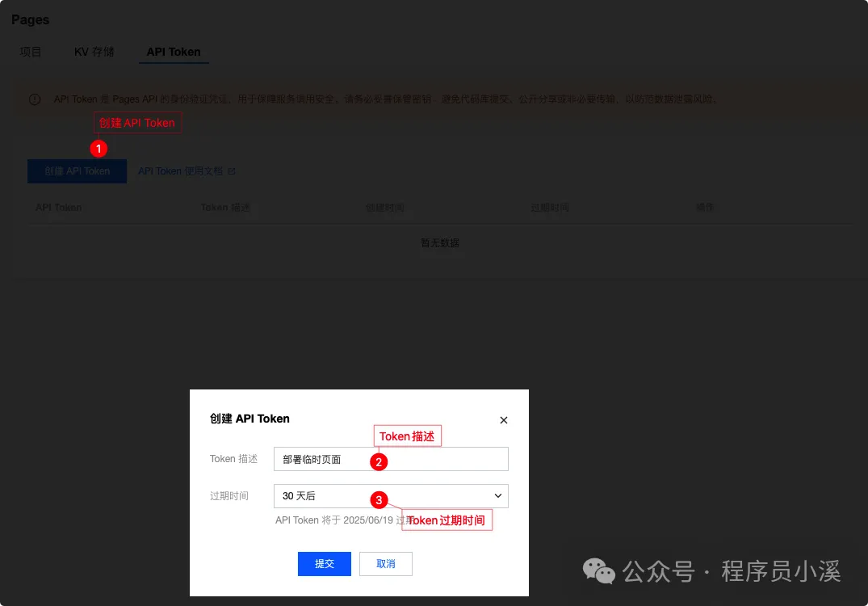Click the 过期时间 column header in the table
This screenshot has width=868, height=606.
coord(550,207)
